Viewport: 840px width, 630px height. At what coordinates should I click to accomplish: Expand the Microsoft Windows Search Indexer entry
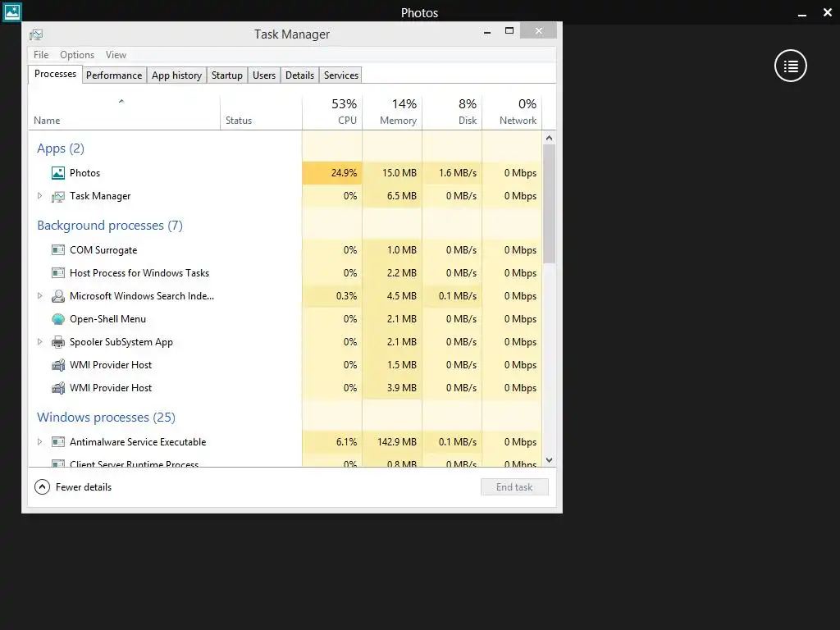39,295
